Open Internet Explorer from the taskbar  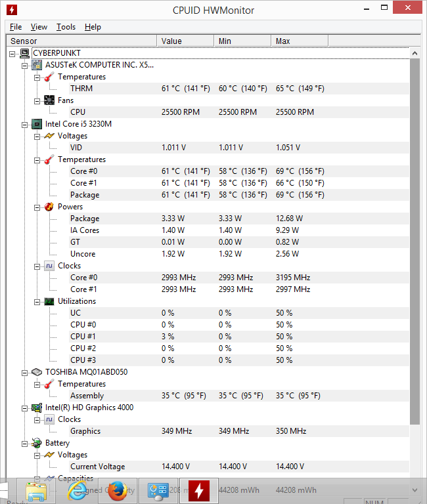(x=77, y=491)
